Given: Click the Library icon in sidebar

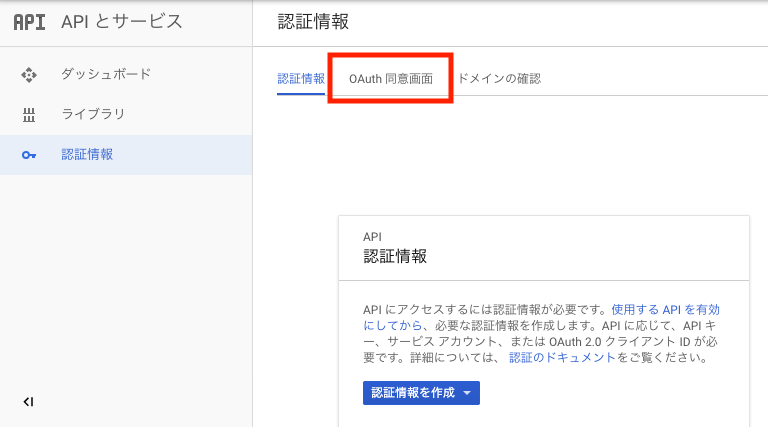Looking at the screenshot, I should click(x=29, y=115).
